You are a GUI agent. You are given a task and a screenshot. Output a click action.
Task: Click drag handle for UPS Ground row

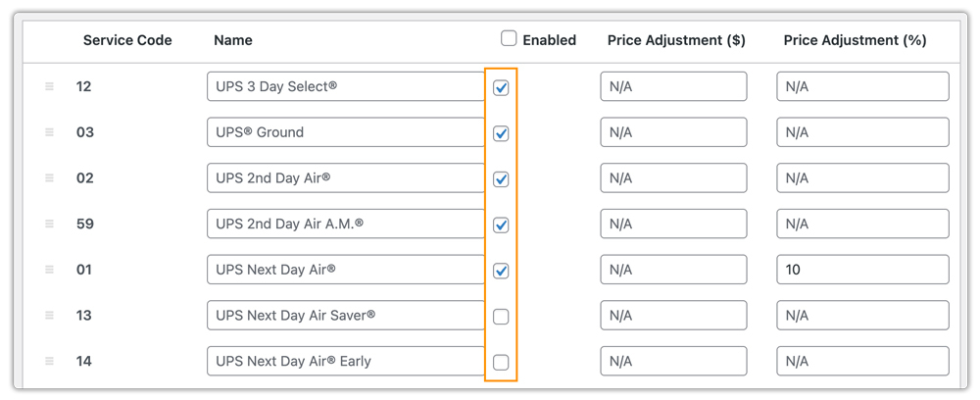49,132
